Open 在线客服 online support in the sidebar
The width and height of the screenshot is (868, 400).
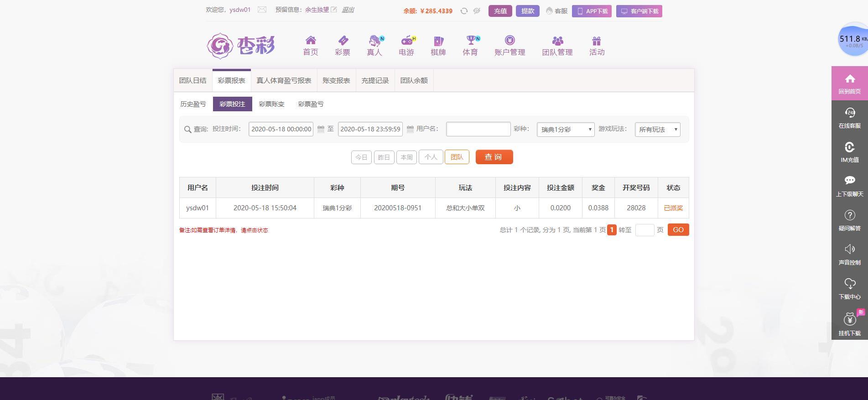click(x=849, y=118)
